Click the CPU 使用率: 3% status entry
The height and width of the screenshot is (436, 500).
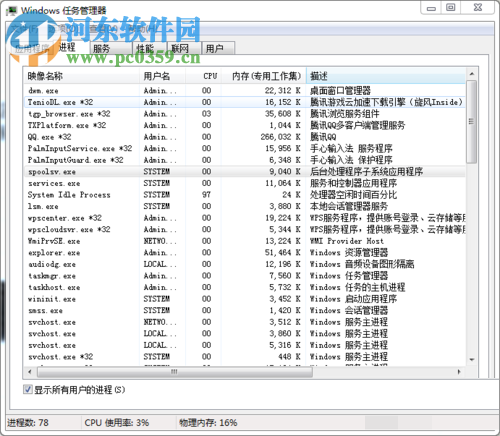click(x=117, y=423)
